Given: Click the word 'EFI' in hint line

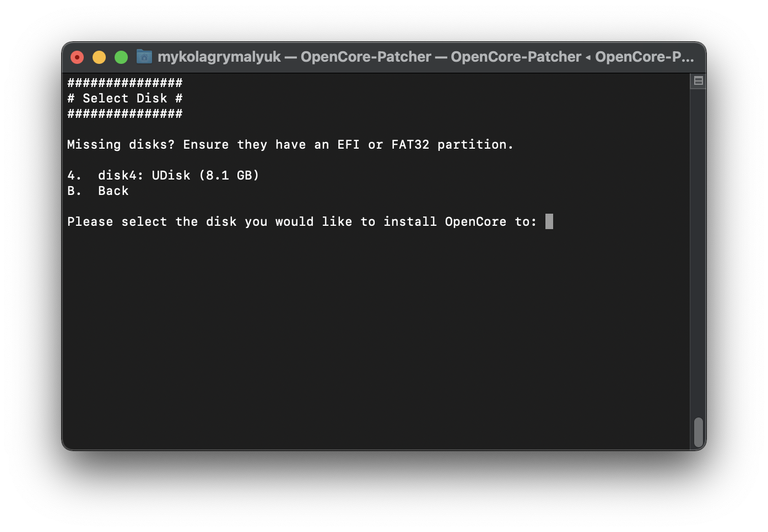Looking at the screenshot, I should click(348, 145).
